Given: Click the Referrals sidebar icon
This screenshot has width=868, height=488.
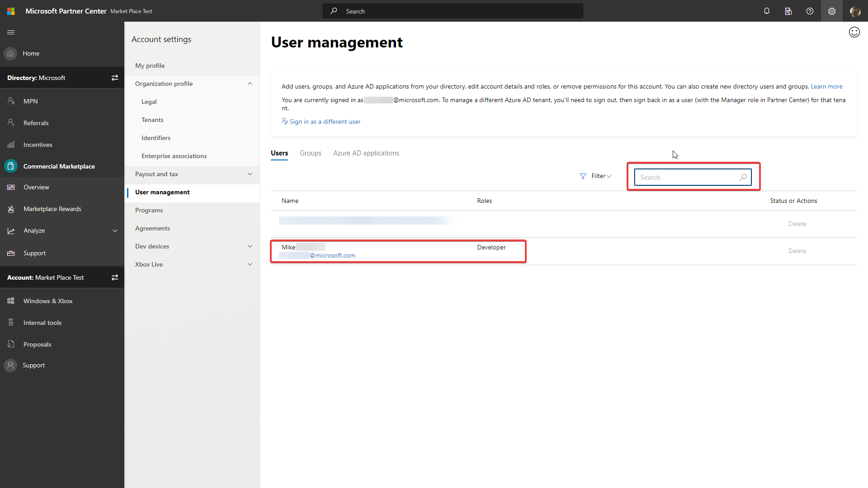Looking at the screenshot, I should [11, 122].
